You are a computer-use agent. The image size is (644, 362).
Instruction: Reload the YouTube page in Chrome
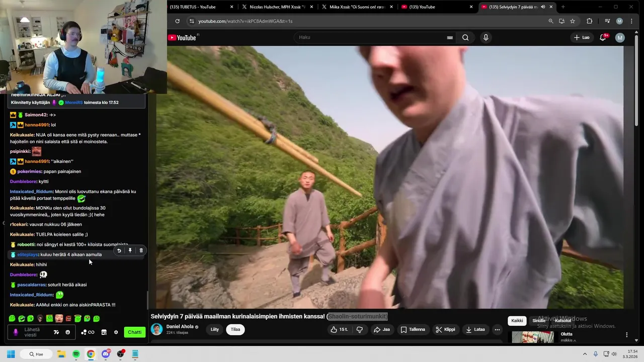177,21
